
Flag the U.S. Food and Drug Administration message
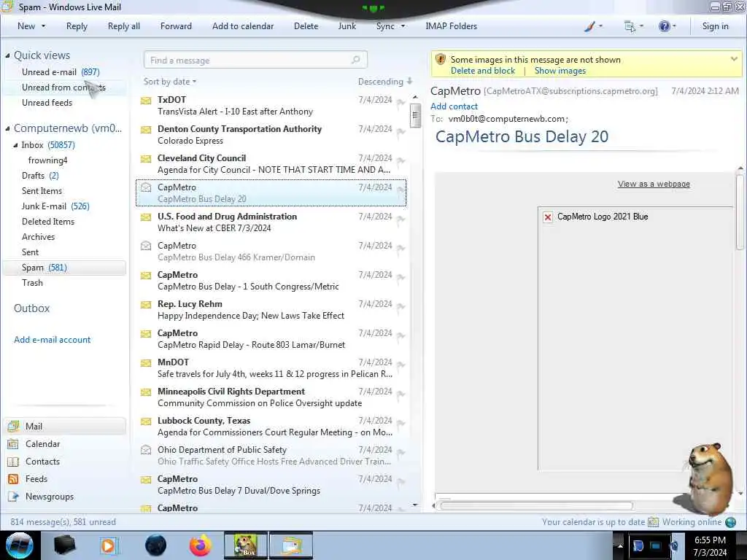400,219
